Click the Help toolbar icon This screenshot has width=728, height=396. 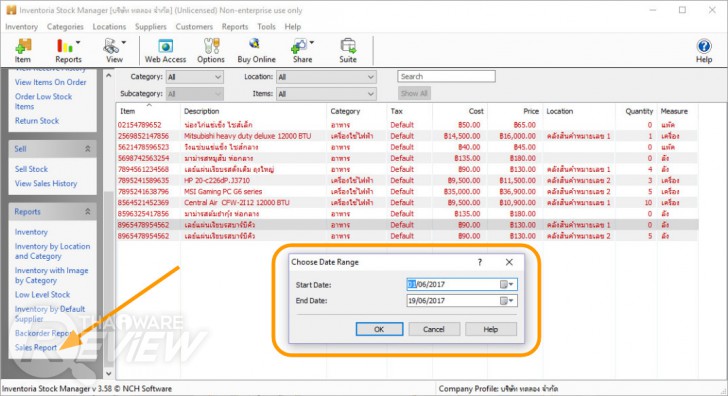click(704, 51)
